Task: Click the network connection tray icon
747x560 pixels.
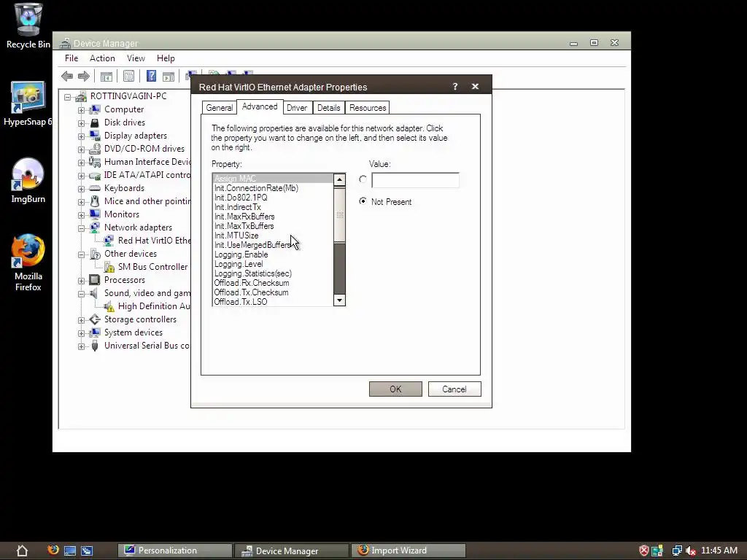Action: point(677,551)
